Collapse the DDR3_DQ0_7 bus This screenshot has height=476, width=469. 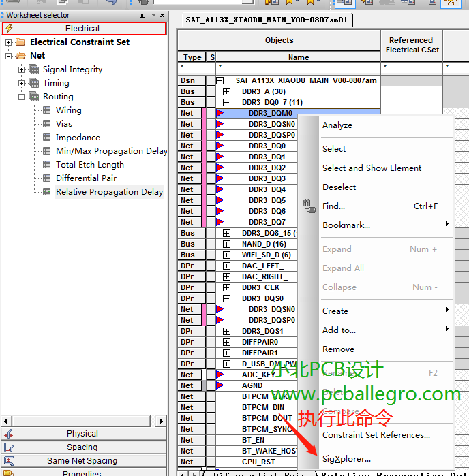coord(227,102)
